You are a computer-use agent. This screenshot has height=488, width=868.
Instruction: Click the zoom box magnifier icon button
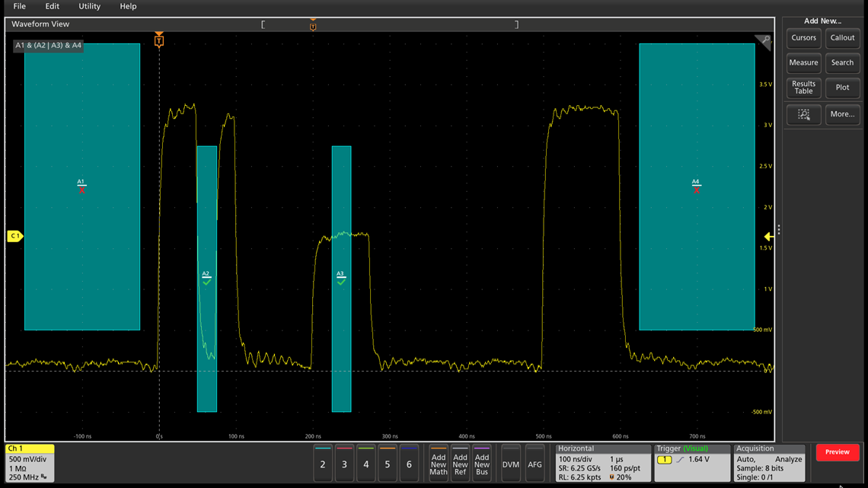pos(803,114)
